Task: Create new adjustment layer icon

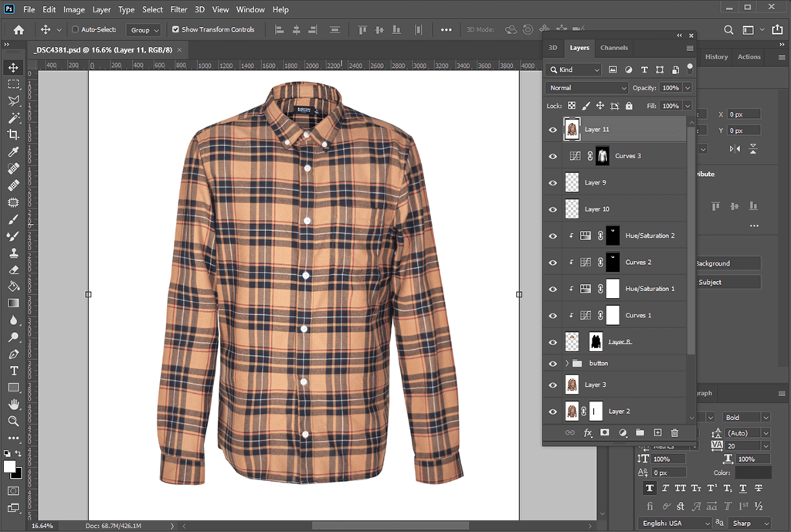Action: coord(623,432)
